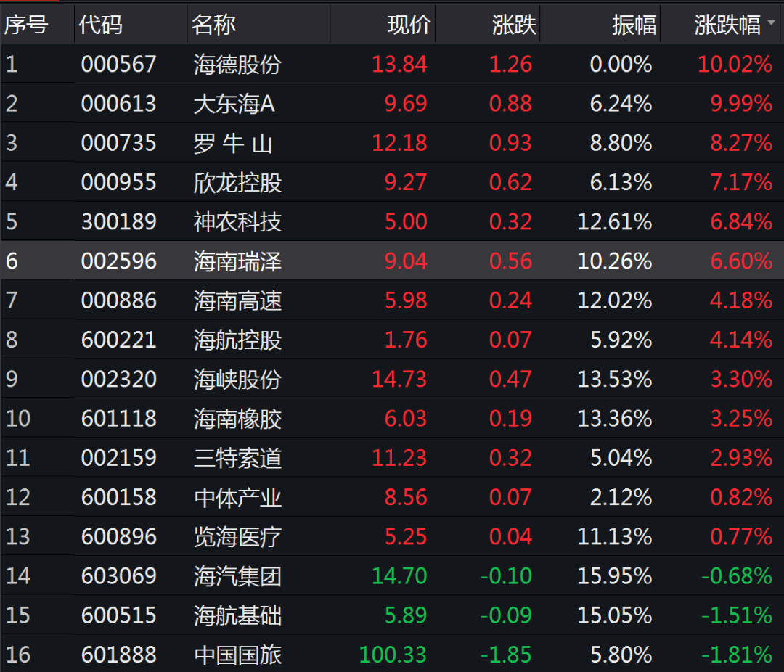This screenshot has width=784, height=672.
Task: Sort by the 现价 column header
Action: click(x=409, y=25)
